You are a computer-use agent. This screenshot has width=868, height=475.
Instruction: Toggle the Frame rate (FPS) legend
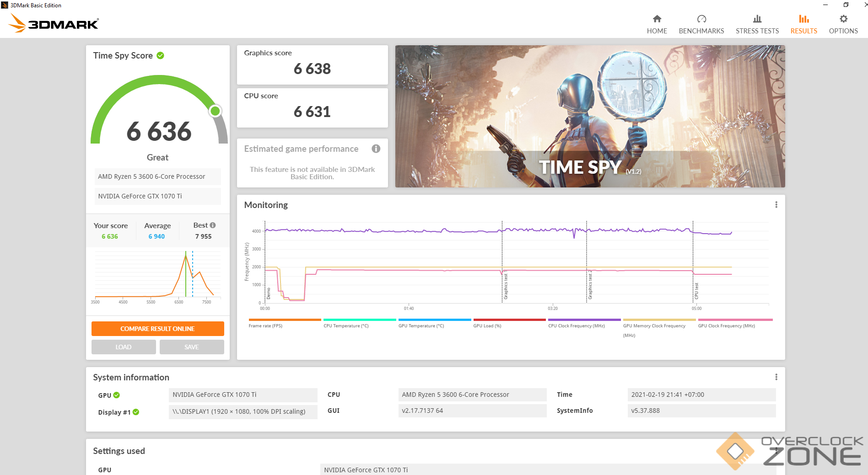[x=285, y=323]
